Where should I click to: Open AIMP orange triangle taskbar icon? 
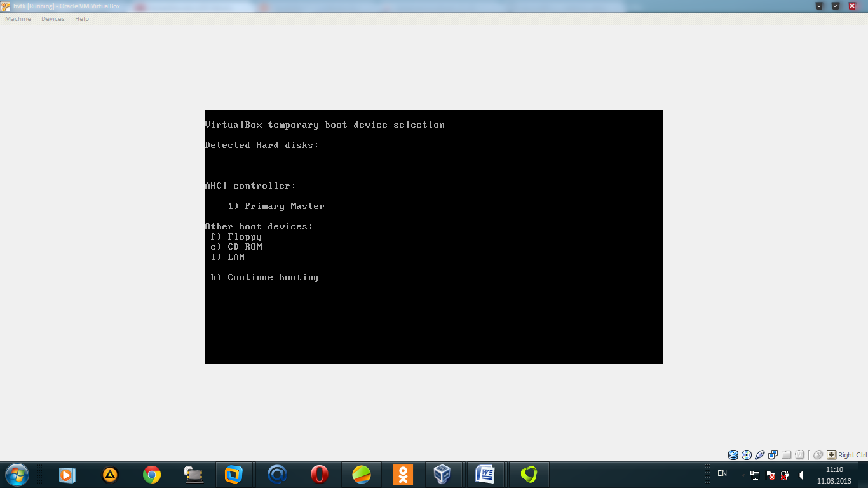click(x=111, y=475)
